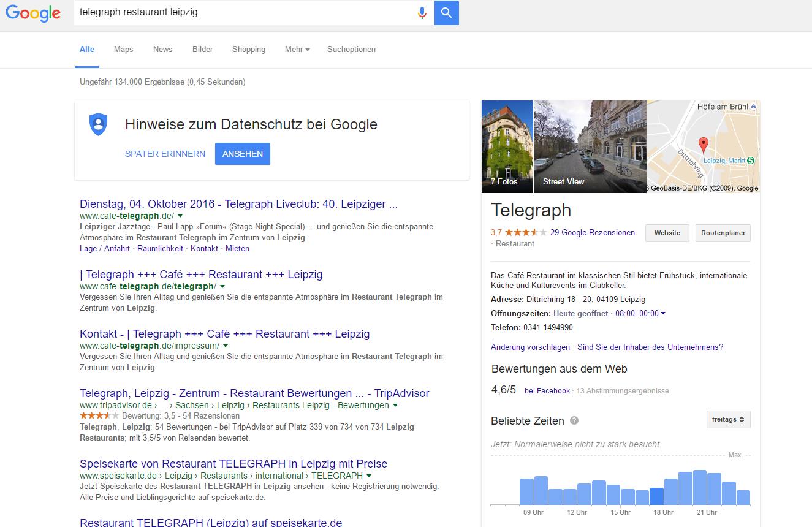Image resolution: width=812 pixels, height=527 pixels.
Task: Expand arrow next to tripadvisor.de URL
Action: coord(395,405)
